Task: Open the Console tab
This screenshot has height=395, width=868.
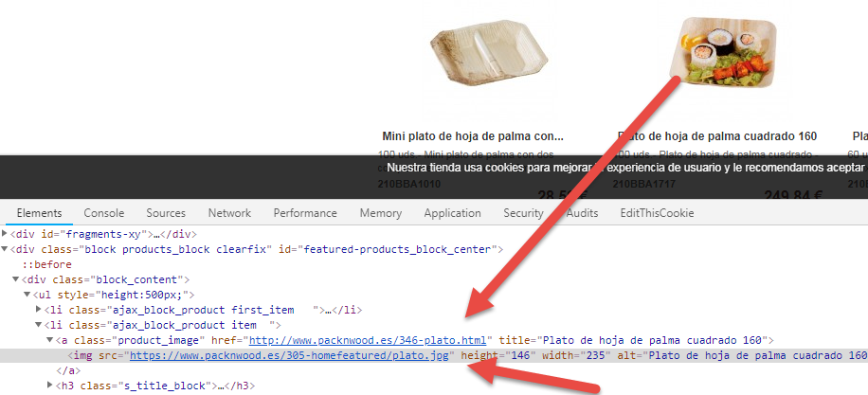Action: tap(104, 213)
